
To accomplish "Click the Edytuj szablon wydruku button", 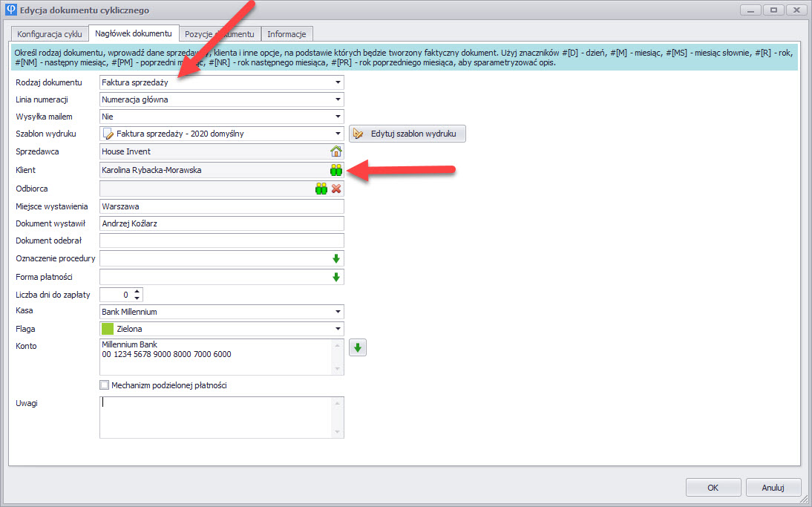I will 407,134.
